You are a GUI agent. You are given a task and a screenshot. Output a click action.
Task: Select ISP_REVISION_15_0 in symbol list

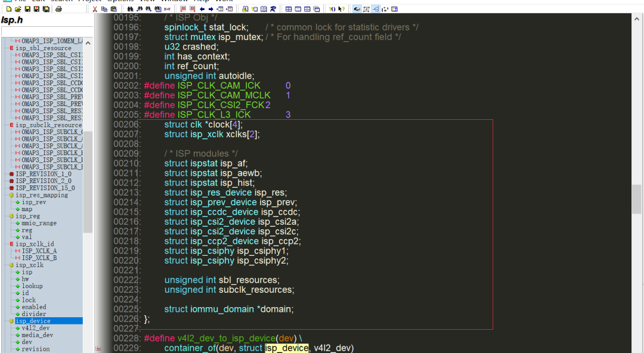coord(43,188)
